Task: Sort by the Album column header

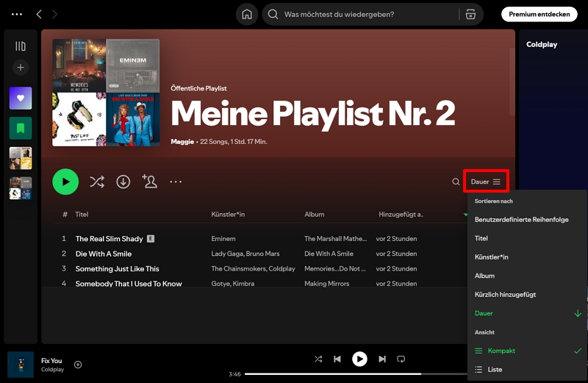Action: [x=315, y=214]
